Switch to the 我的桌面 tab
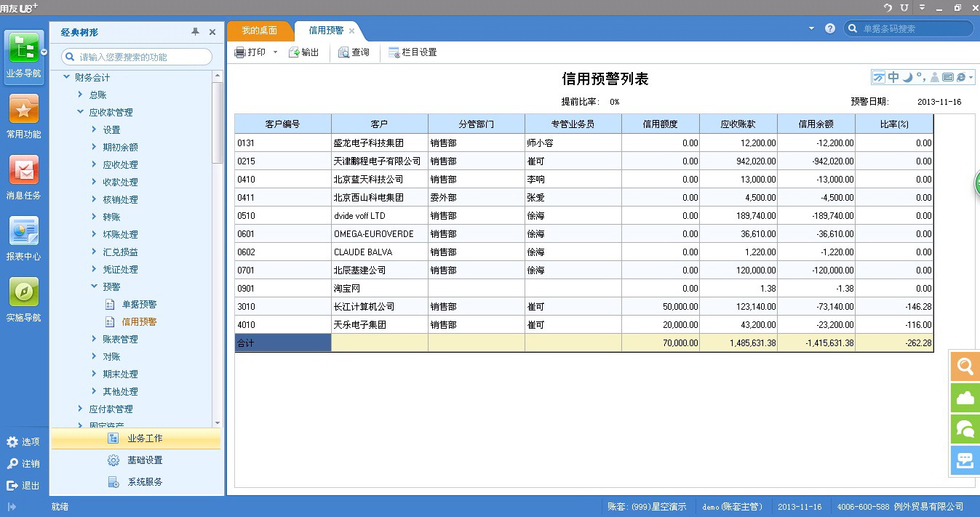This screenshot has height=517, width=980. 260,31
